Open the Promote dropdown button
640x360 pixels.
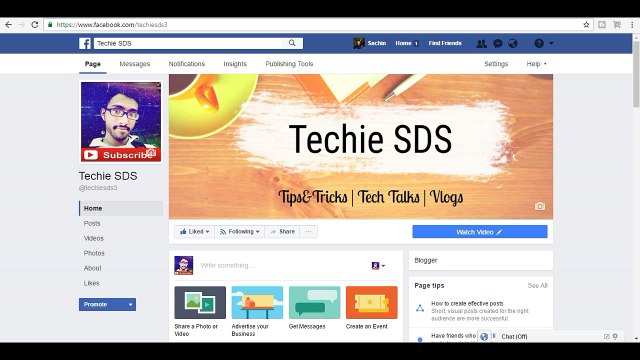[107, 304]
